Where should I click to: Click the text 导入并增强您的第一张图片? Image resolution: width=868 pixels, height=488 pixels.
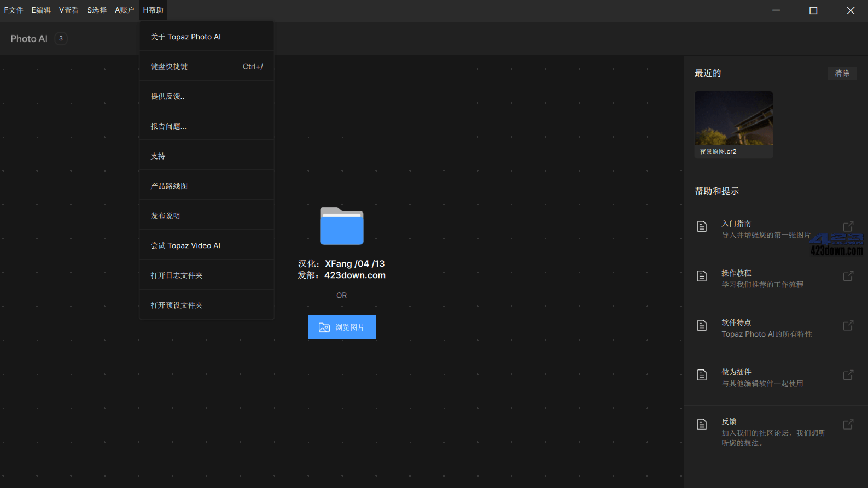pyautogui.click(x=766, y=235)
